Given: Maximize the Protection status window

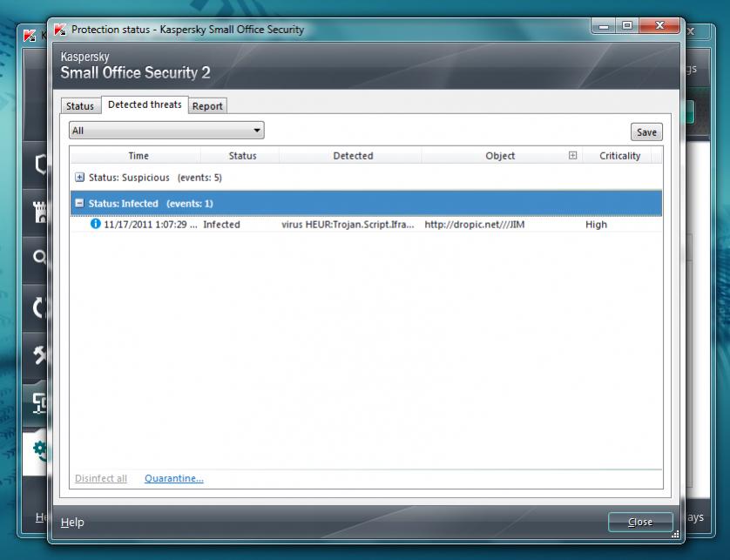Looking at the screenshot, I should click(627, 26).
